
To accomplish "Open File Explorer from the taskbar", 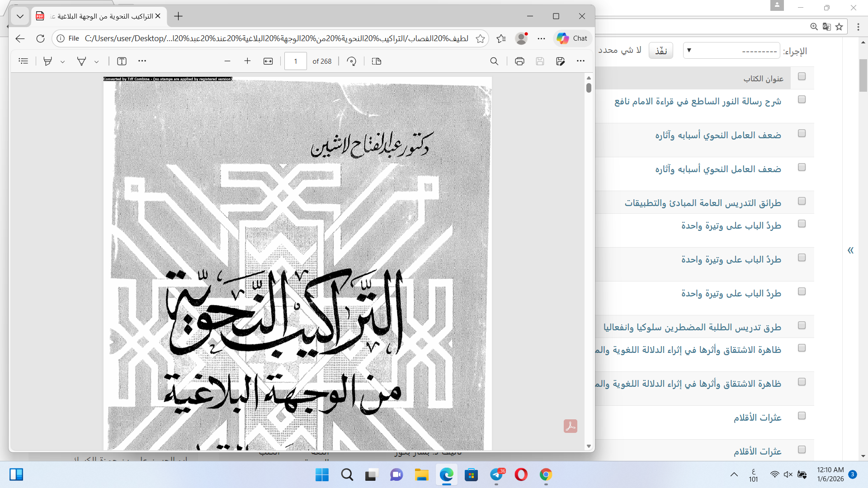I will tap(421, 475).
